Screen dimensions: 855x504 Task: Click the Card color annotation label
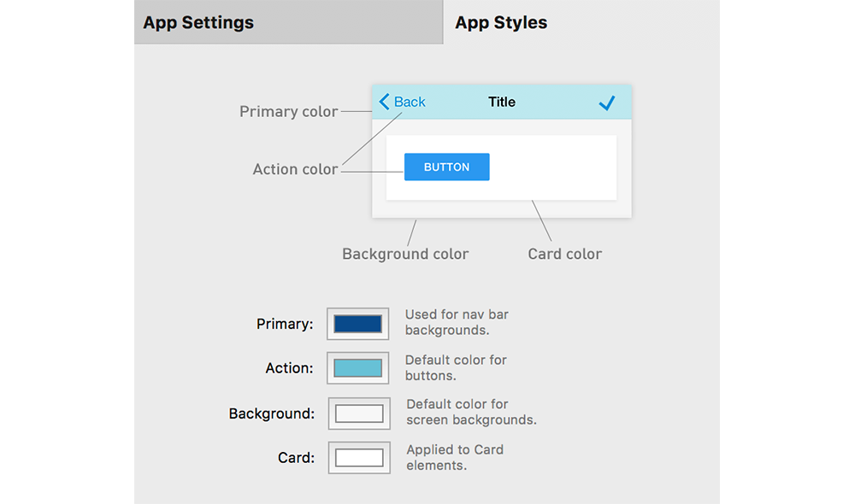coord(565,254)
